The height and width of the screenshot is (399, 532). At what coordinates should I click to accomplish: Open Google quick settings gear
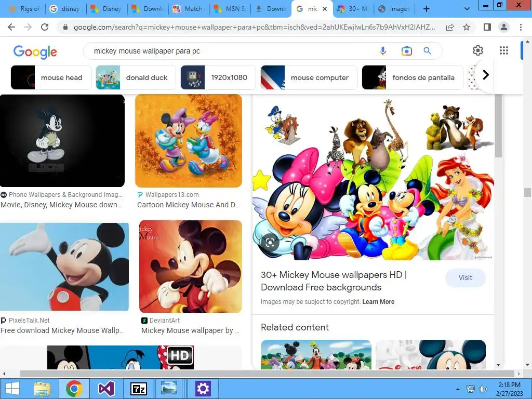pos(478,50)
